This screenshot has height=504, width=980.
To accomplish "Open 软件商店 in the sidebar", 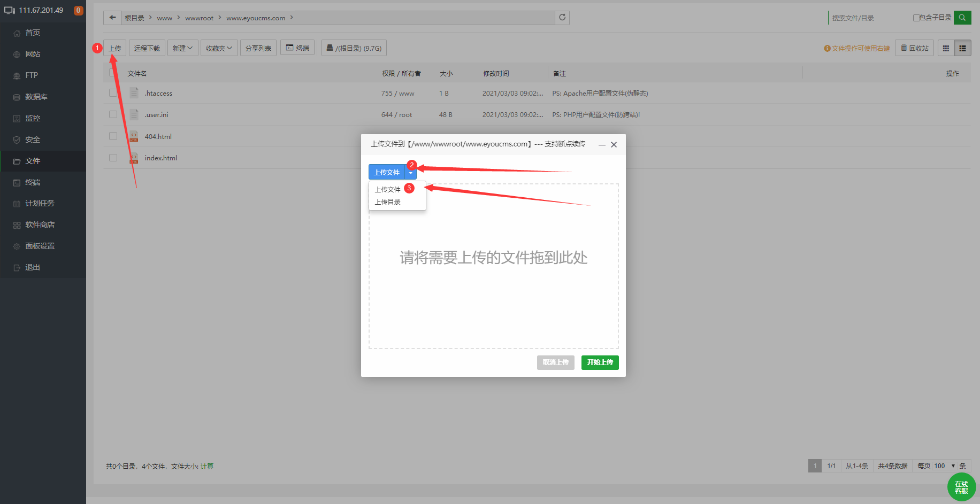I will click(40, 224).
